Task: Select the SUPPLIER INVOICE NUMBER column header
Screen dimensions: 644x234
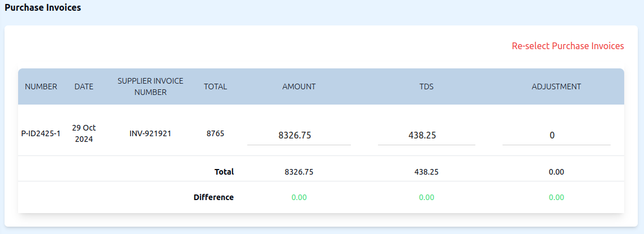Action: coord(151,86)
